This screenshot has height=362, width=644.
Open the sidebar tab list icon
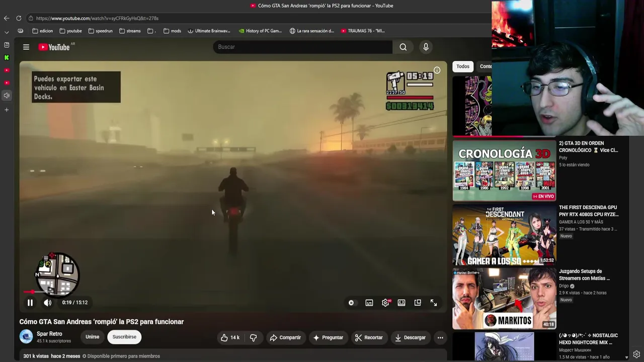pyautogui.click(x=7, y=45)
